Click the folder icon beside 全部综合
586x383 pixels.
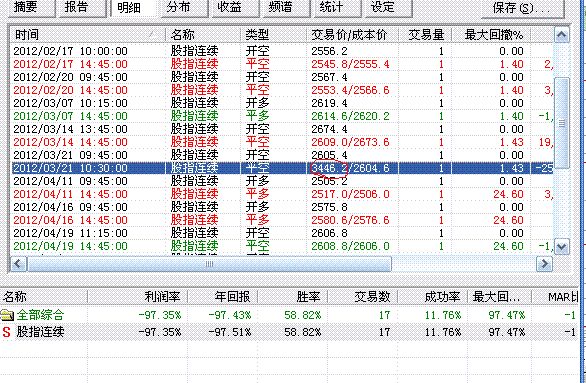pos(7,315)
